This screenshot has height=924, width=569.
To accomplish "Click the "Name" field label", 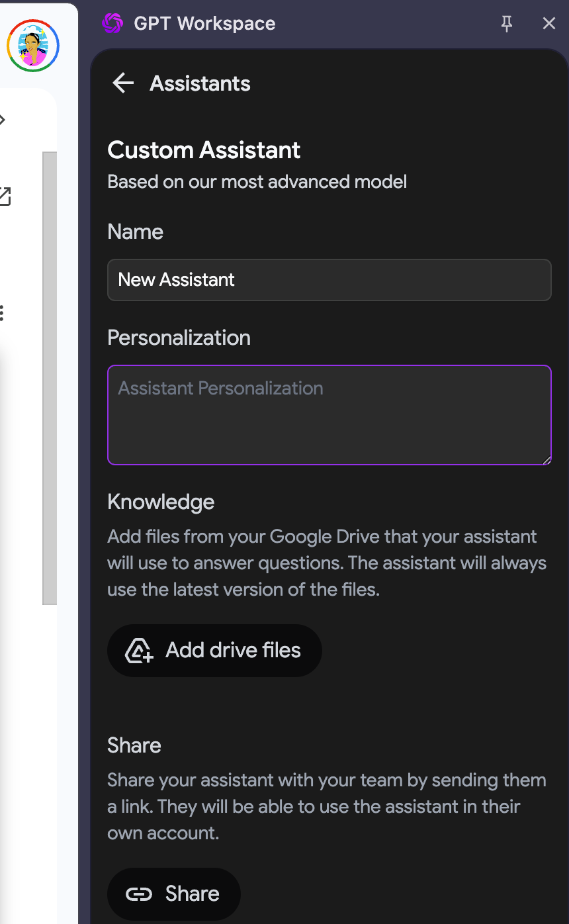I will click(x=135, y=232).
